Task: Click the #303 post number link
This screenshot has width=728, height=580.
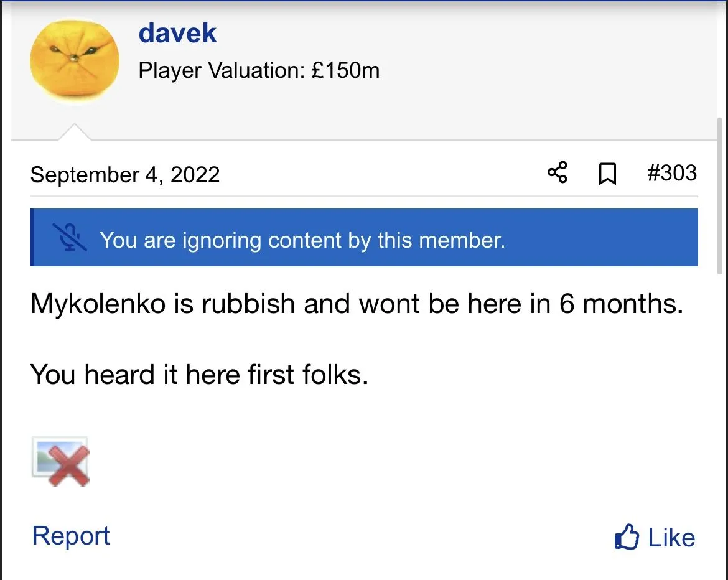Action: 671,173
